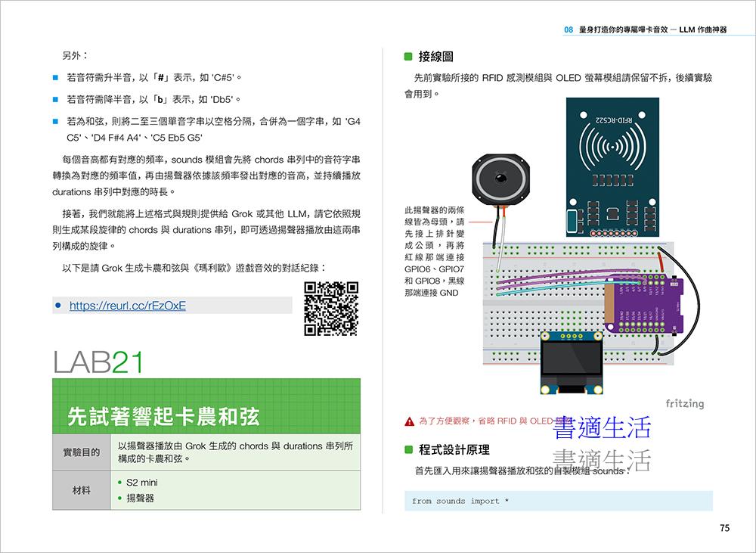Click the LAB21 heading
Screen dimensions: 756x553
pyautogui.click(x=98, y=362)
